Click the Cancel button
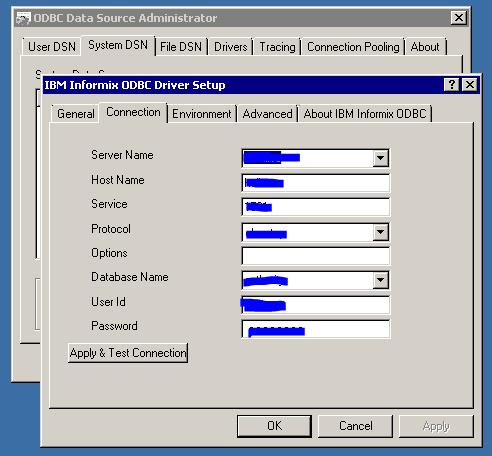Image resolution: width=492 pixels, height=456 pixels. [355, 426]
